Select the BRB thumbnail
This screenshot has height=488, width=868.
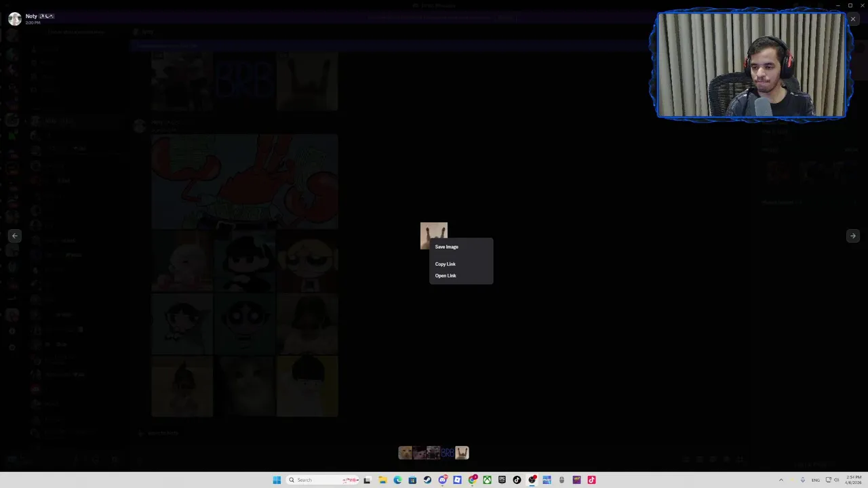point(448,453)
